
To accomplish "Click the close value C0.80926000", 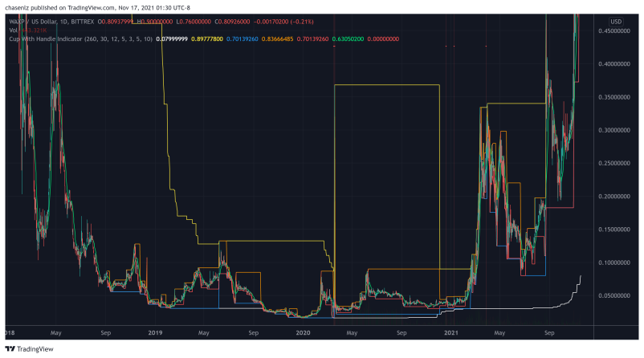I will (x=232, y=22).
